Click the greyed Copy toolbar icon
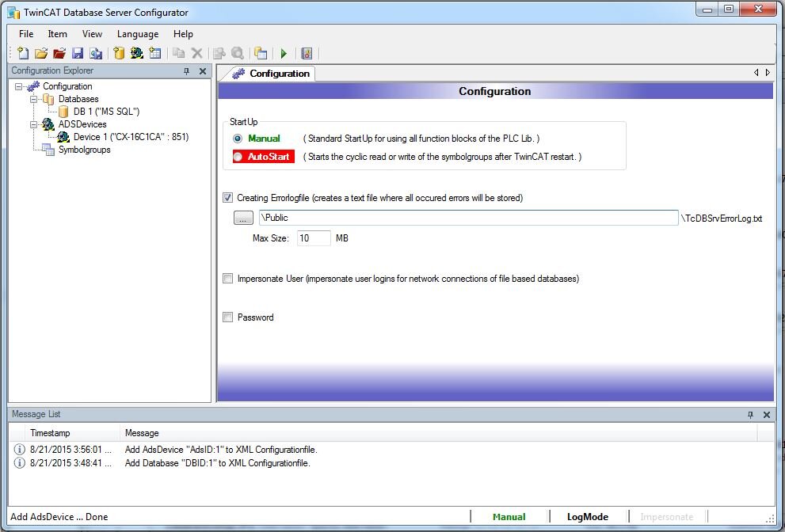Image resolution: width=785 pixels, height=532 pixels. click(179, 53)
